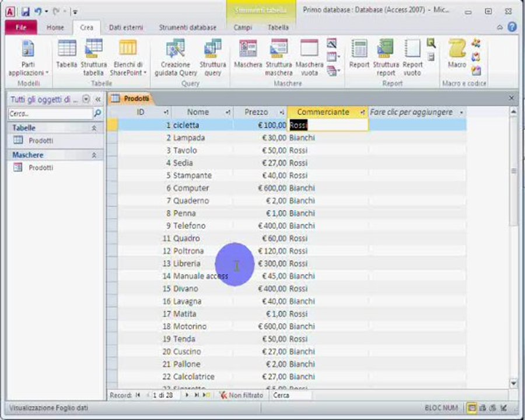The width and height of the screenshot is (525, 420).
Task: Open Struttura report design view
Action: coord(386,58)
